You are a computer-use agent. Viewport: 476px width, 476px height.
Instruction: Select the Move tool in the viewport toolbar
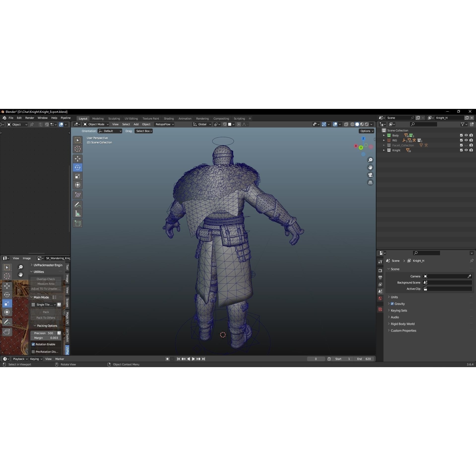coord(78,159)
